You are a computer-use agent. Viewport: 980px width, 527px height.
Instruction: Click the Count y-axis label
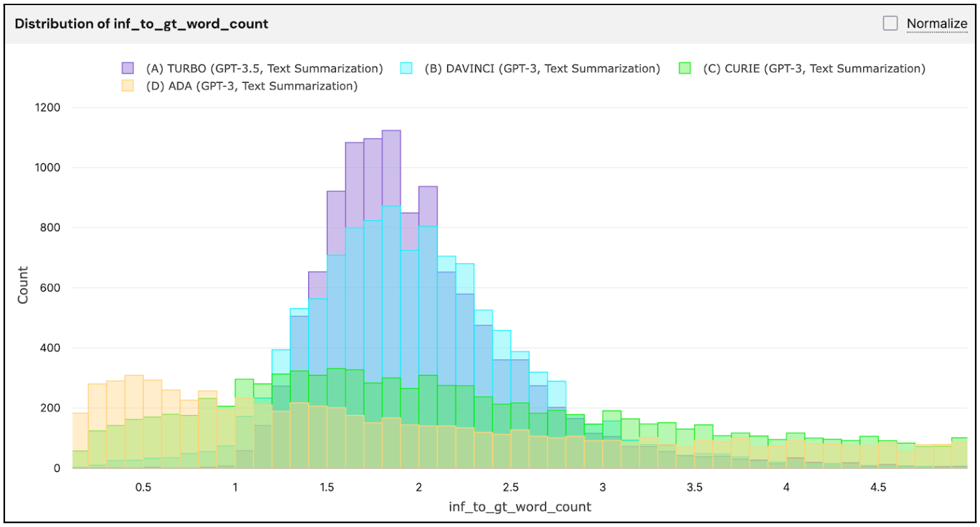tap(23, 285)
